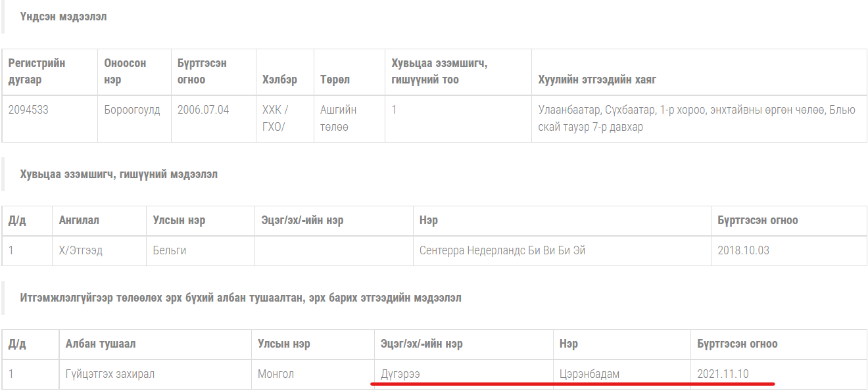Click the Монгол nationality cell
Screen dimensions: 868x391
[x=276, y=374]
